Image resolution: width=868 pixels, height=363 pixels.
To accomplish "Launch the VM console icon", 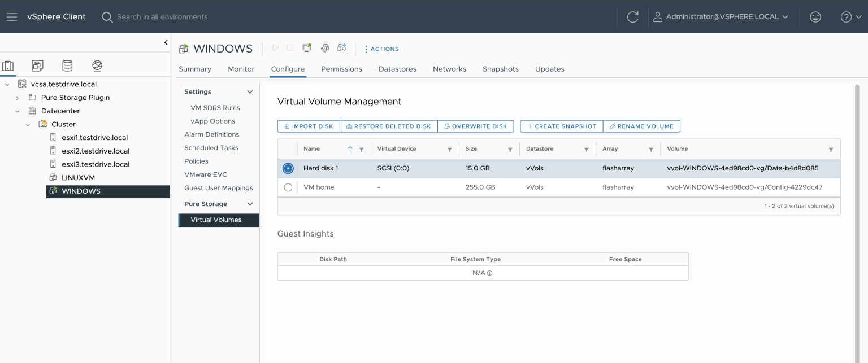I will (307, 49).
